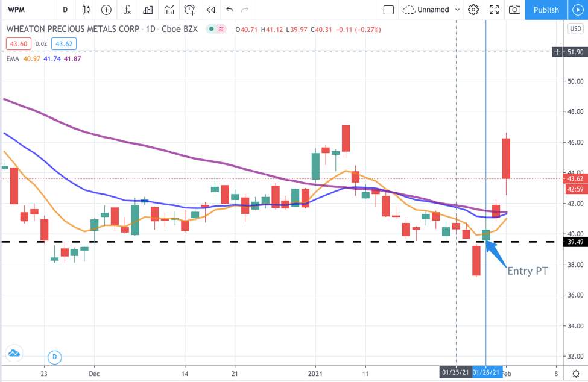Click the TradingView cloud logo icon
This screenshot has height=382, width=588.
(x=14, y=353)
